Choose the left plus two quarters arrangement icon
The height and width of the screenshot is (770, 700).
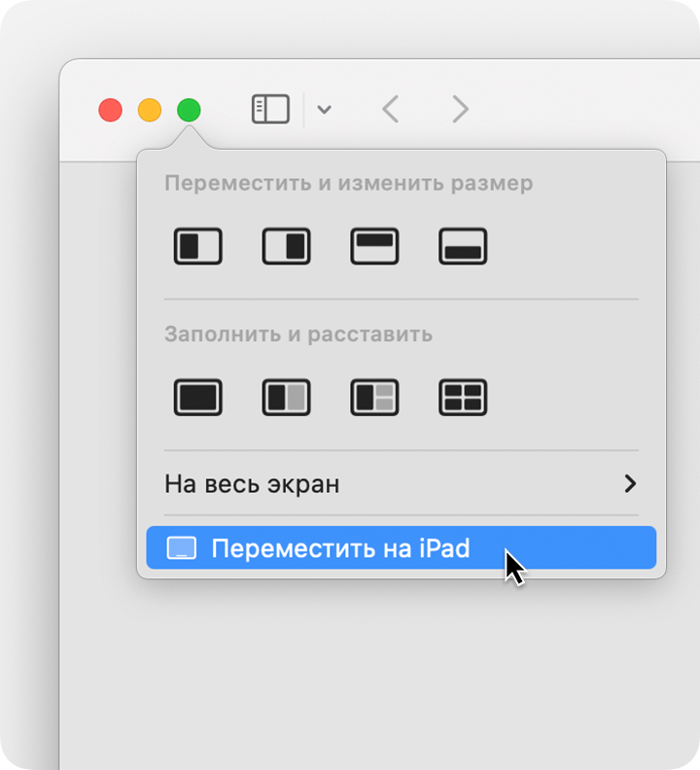[x=374, y=398]
